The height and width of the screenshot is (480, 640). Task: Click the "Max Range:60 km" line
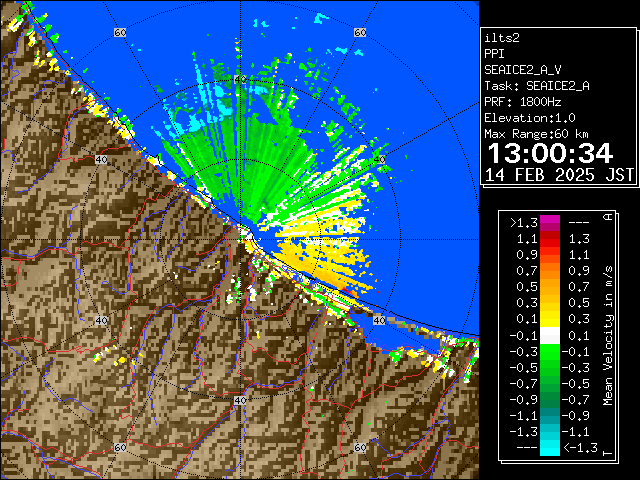coord(536,134)
